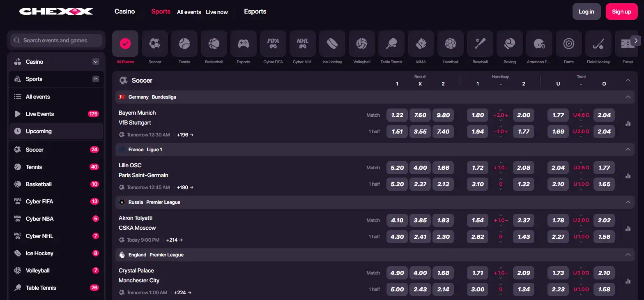Open Cyber FIFA in the sidebar list
The height and width of the screenshot is (300, 644).
56,201
